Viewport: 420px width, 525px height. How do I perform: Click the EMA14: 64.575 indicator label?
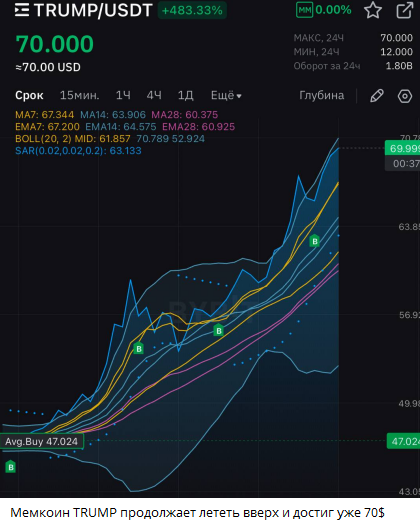point(121,127)
